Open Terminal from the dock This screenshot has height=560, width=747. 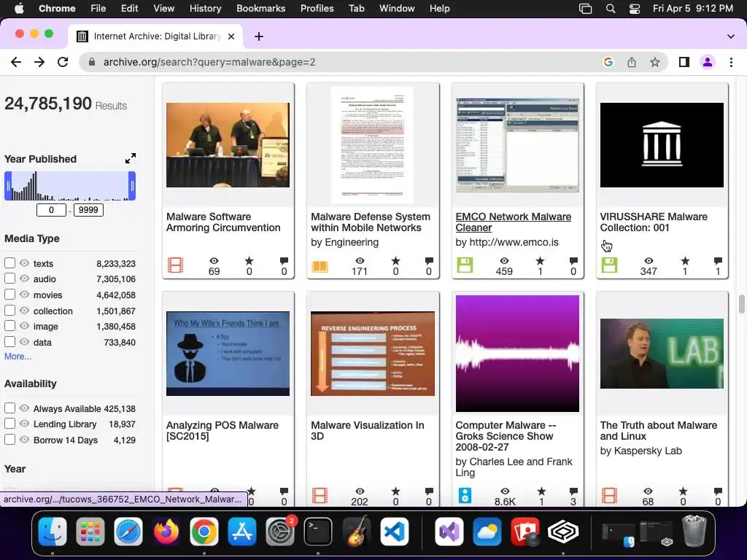tap(318, 532)
